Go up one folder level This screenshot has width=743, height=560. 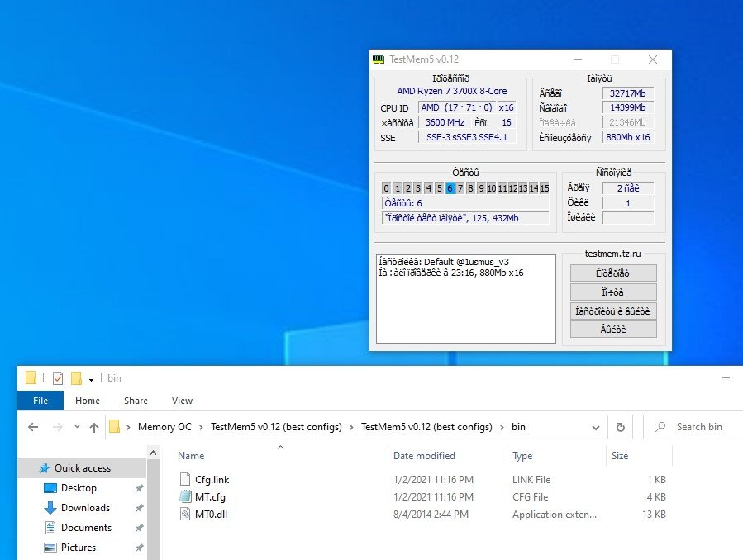coord(94,428)
